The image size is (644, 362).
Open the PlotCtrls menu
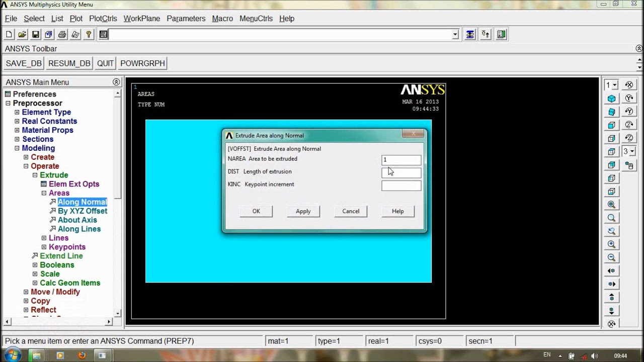103,19
